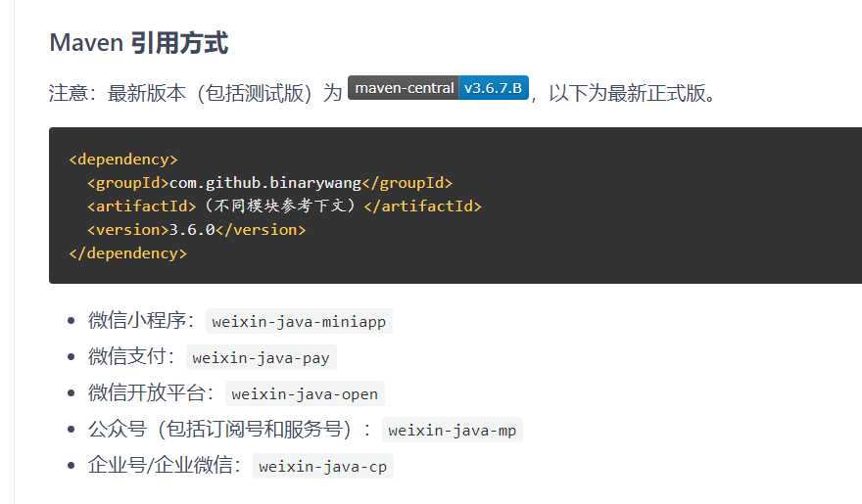Click the opening dependency tag line
The image size is (862, 504).
click(123, 160)
